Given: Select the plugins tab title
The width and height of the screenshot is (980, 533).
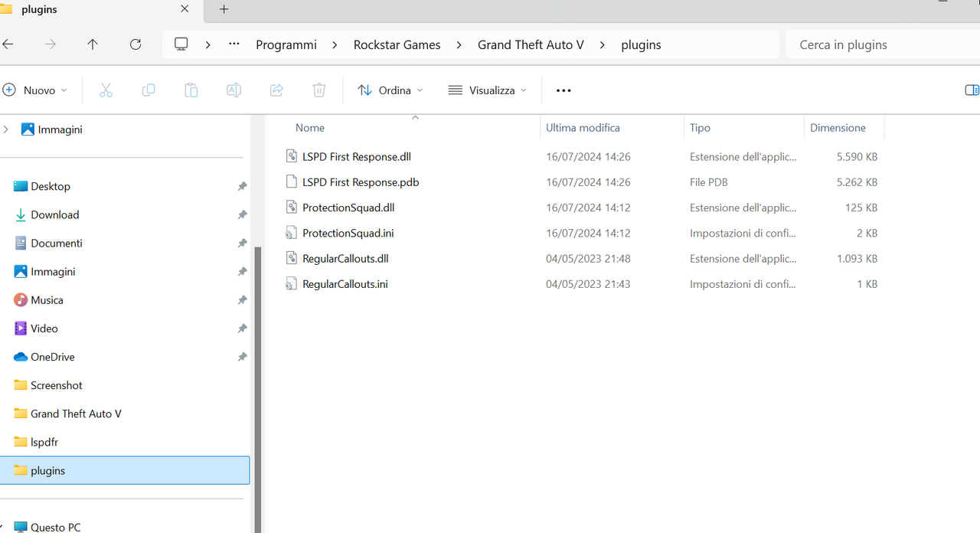Looking at the screenshot, I should click(38, 10).
